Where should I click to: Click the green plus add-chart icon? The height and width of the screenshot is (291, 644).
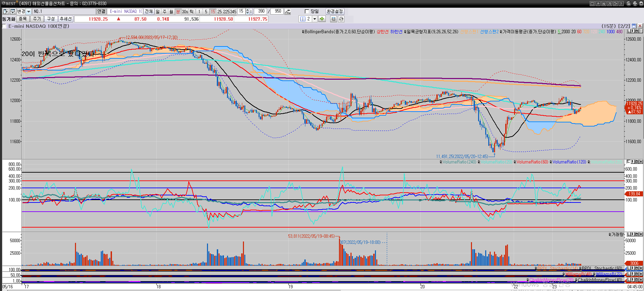322,19
